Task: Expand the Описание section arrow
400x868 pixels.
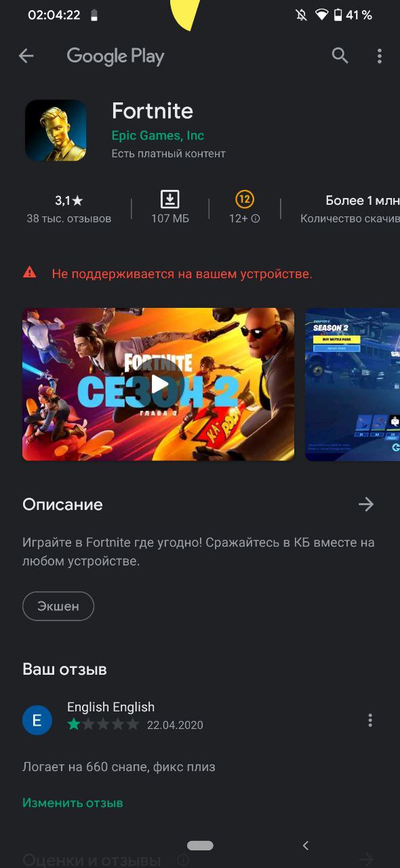Action: [x=366, y=504]
